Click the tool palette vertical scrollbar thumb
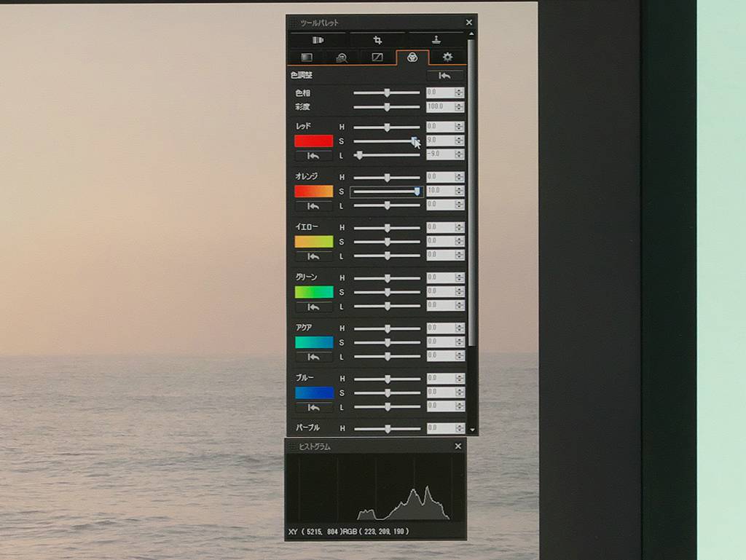The image size is (746, 560). click(471, 192)
